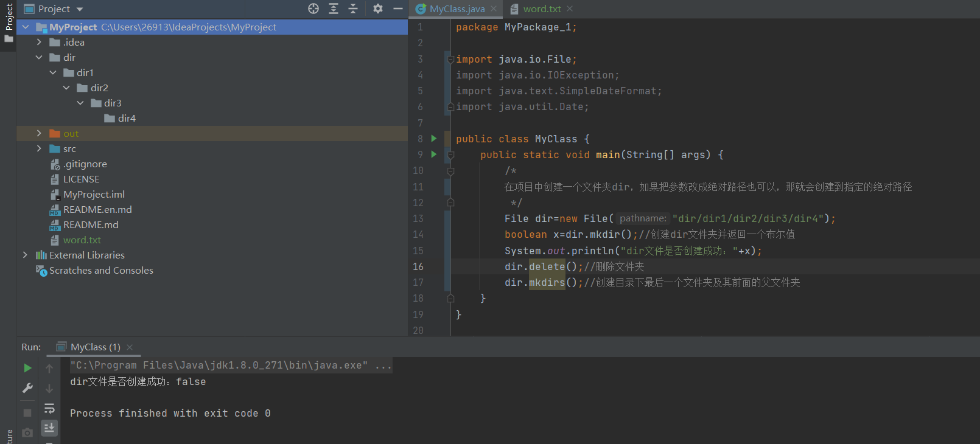Expand the src folder
This screenshot has height=444, width=980.
(39, 148)
